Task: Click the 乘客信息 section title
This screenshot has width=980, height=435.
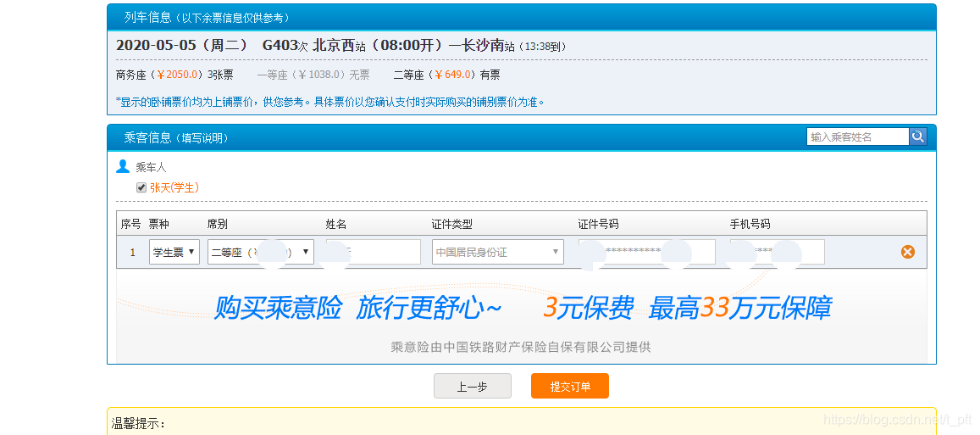Action: pyautogui.click(x=147, y=137)
